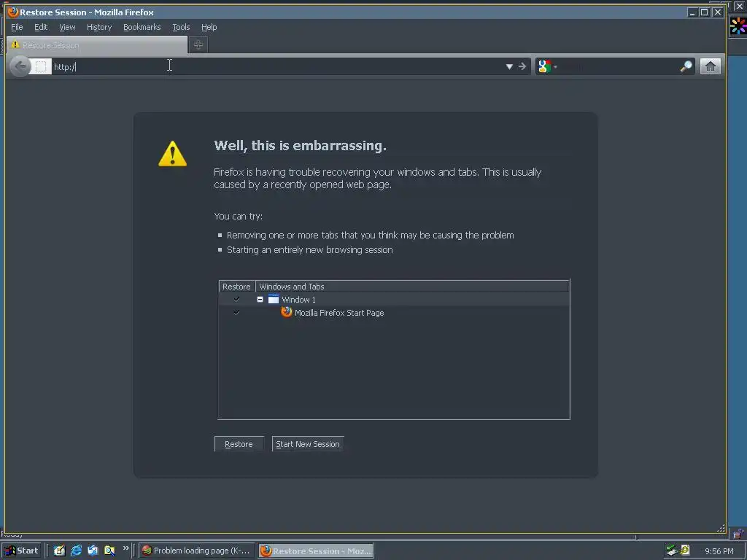Select the Mozilla Firefox Start Page row

tap(394, 312)
